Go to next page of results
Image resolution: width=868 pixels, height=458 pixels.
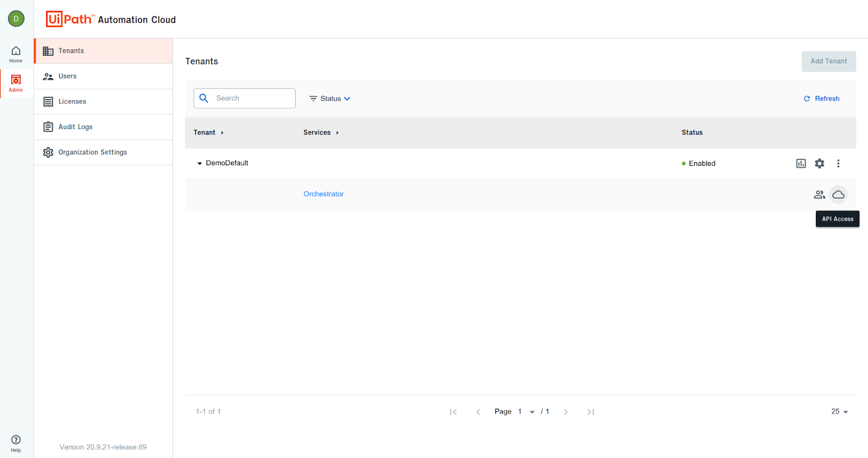pos(566,412)
